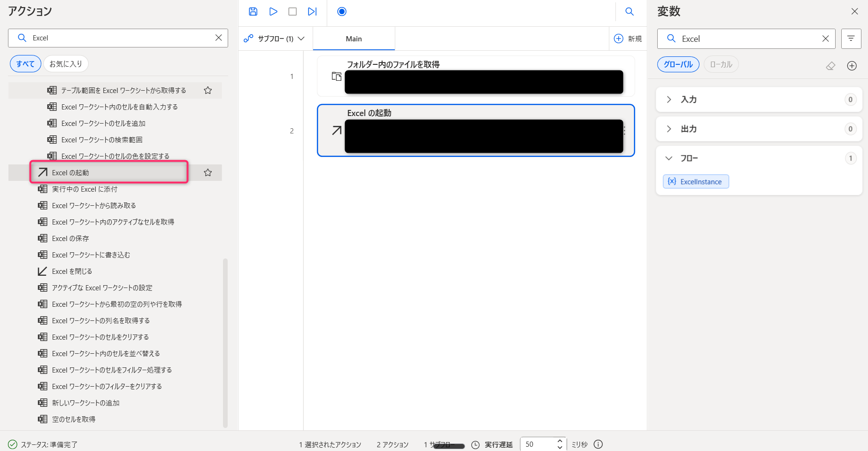Save the flow with the floppy disk icon
Image resolution: width=868 pixels, height=451 pixels.
(x=253, y=12)
